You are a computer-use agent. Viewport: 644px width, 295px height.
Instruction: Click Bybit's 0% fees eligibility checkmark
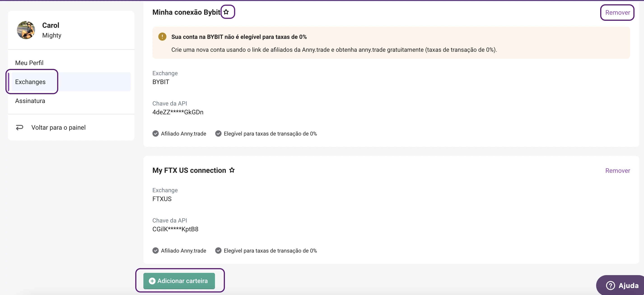coord(218,133)
